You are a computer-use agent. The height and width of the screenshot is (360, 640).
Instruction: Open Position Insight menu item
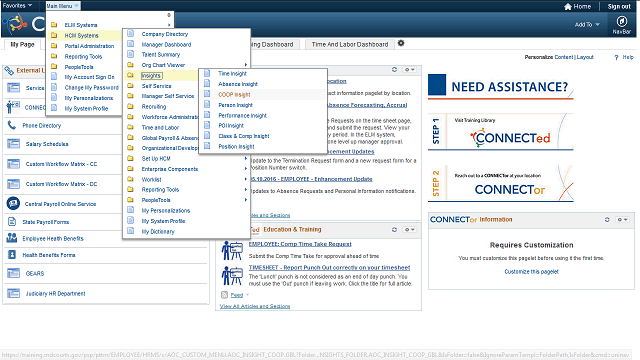[x=236, y=147]
